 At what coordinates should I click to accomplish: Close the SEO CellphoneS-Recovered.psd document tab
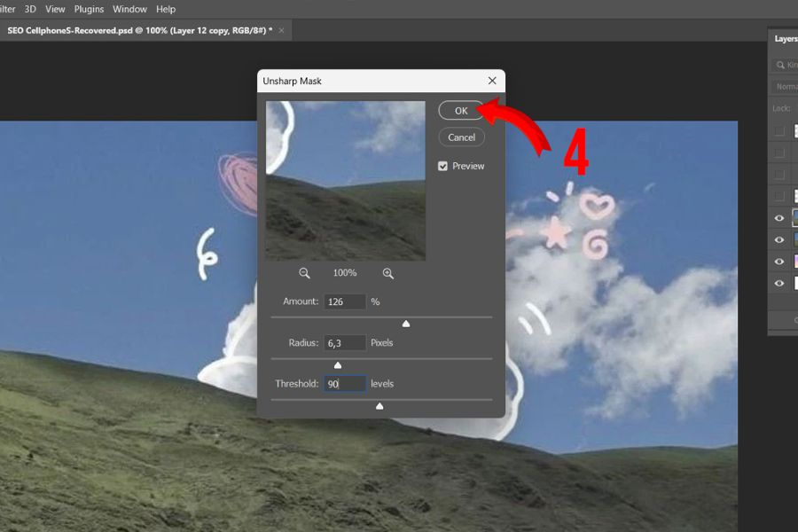(x=282, y=30)
